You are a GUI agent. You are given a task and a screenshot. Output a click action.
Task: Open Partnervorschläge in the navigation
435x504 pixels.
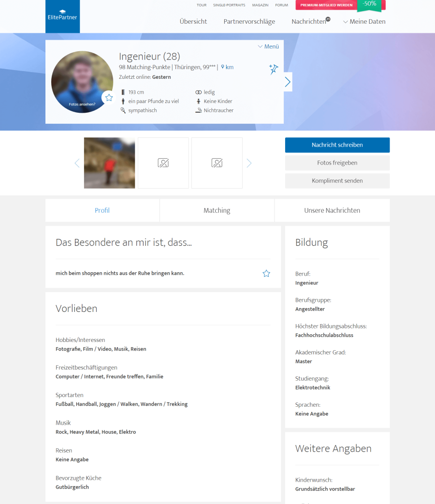click(249, 22)
